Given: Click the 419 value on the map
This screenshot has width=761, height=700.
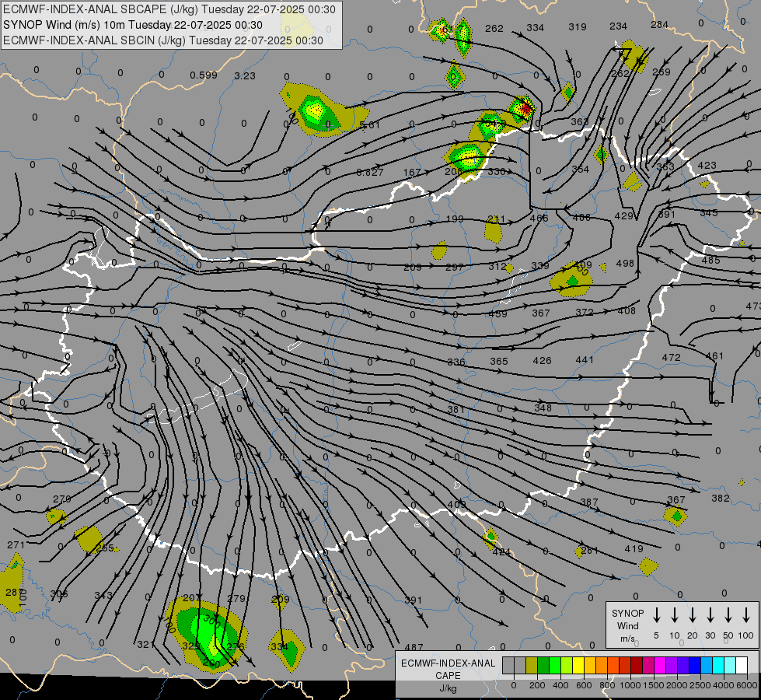Looking at the screenshot, I should 634,548.
